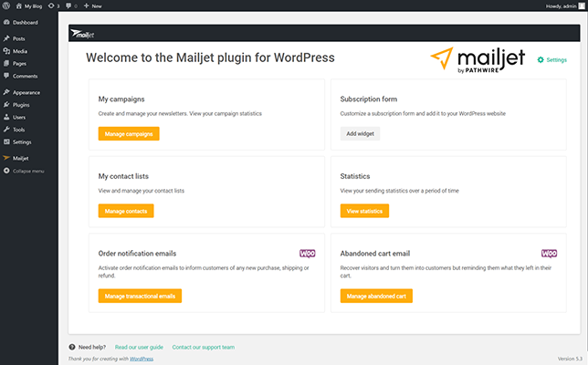Click the Manage abandoned cart button
Viewport: 588px width, 365px height.
[376, 296]
